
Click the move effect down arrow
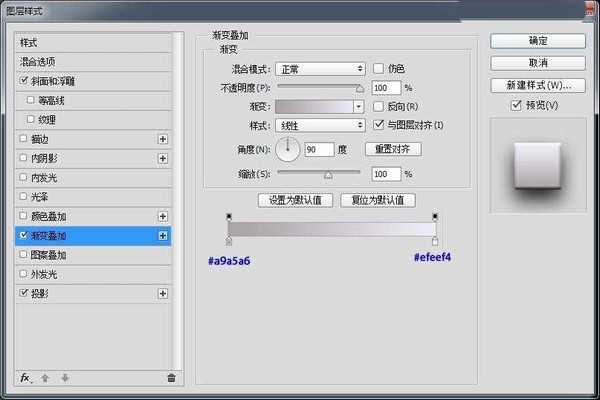pyautogui.click(x=64, y=378)
